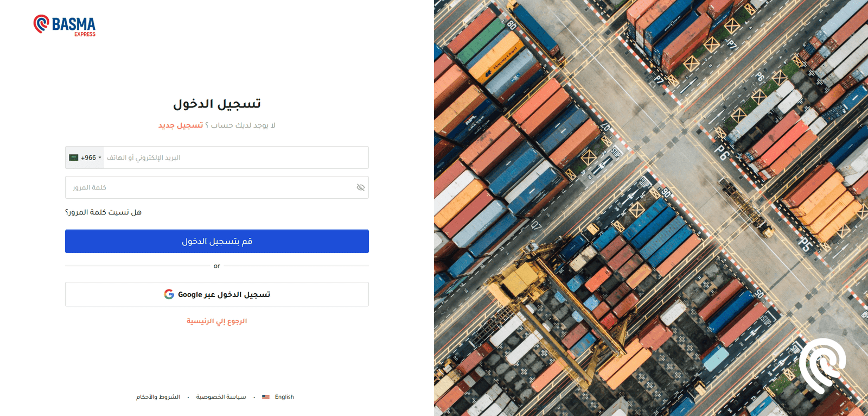The width and height of the screenshot is (868, 416).
Task: Open الشروط والأحكام terms page
Action: click(x=158, y=397)
